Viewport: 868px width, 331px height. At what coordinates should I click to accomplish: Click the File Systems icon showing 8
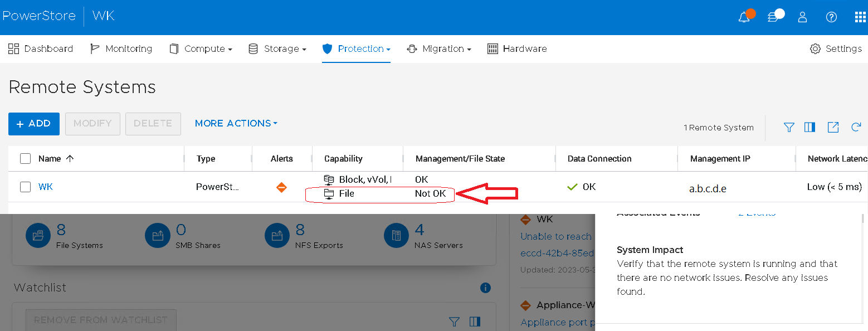[38, 235]
